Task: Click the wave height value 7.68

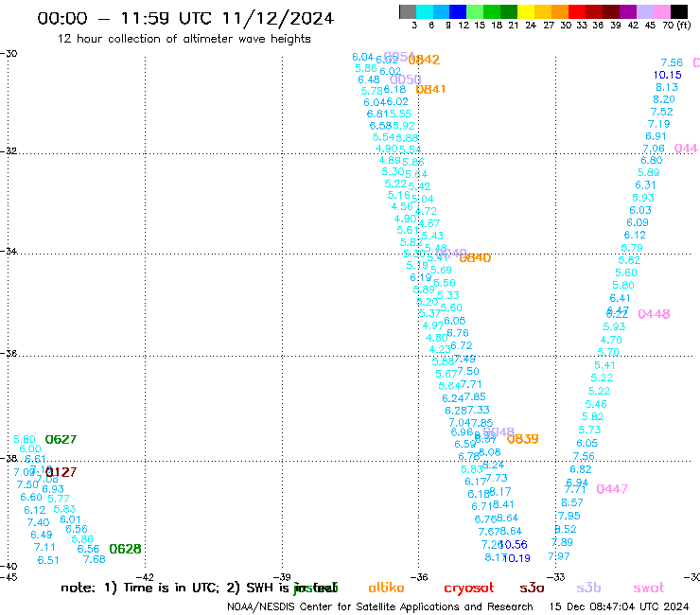Action: pos(95,559)
